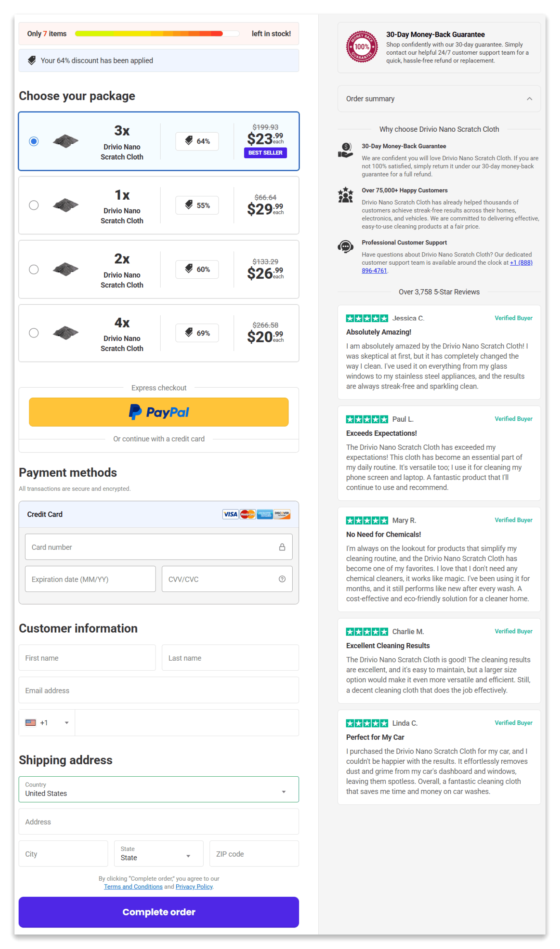Click the Discover card logo
Screen dimensions: 560x949
click(x=282, y=514)
